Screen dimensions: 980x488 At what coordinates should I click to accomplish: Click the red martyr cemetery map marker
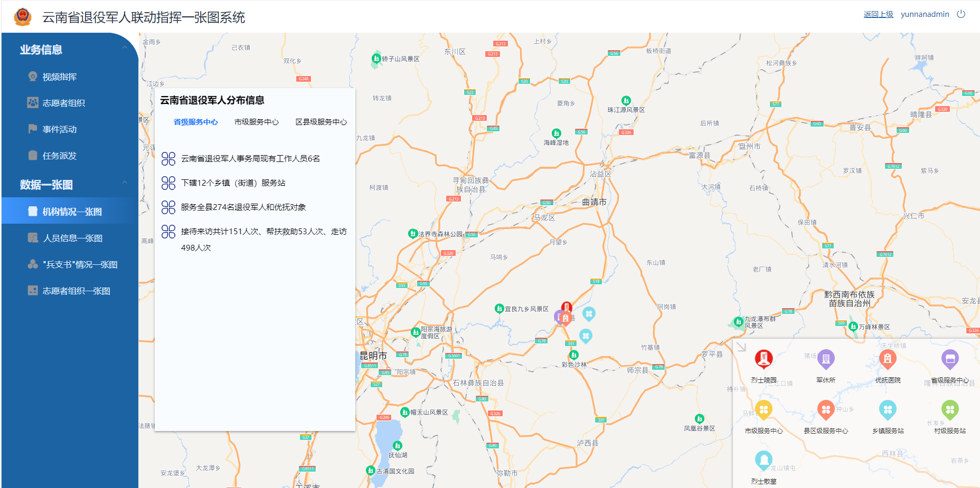567,307
